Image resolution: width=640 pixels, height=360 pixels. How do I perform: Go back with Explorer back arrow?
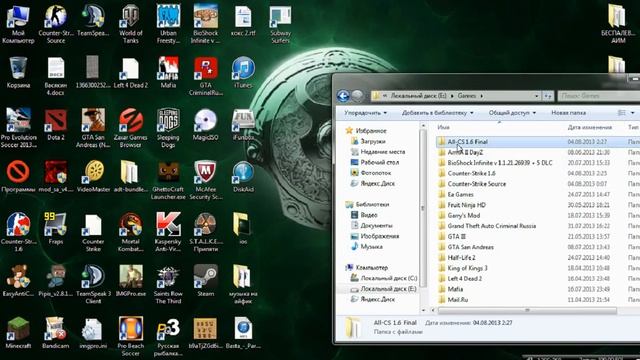[343, 96]
